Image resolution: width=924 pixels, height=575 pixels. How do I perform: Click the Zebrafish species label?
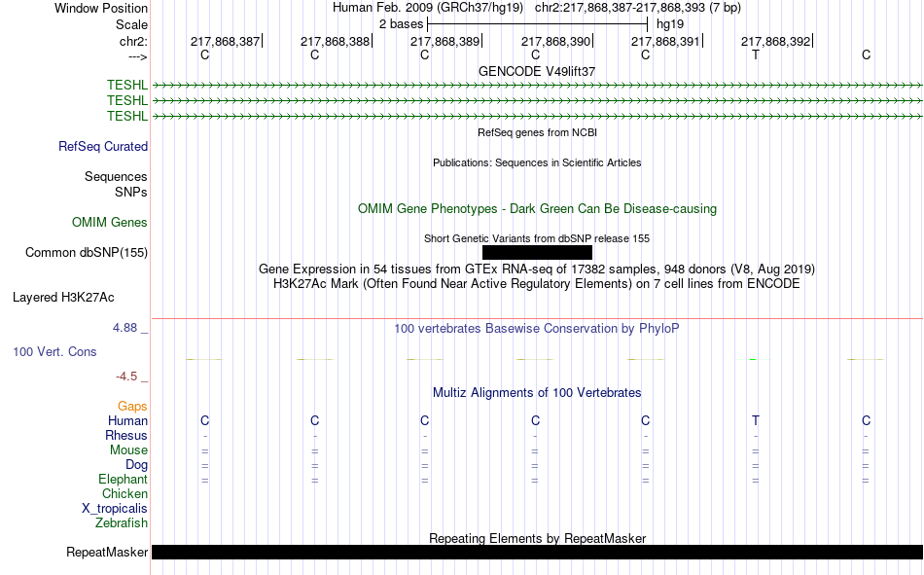point(122,522)
